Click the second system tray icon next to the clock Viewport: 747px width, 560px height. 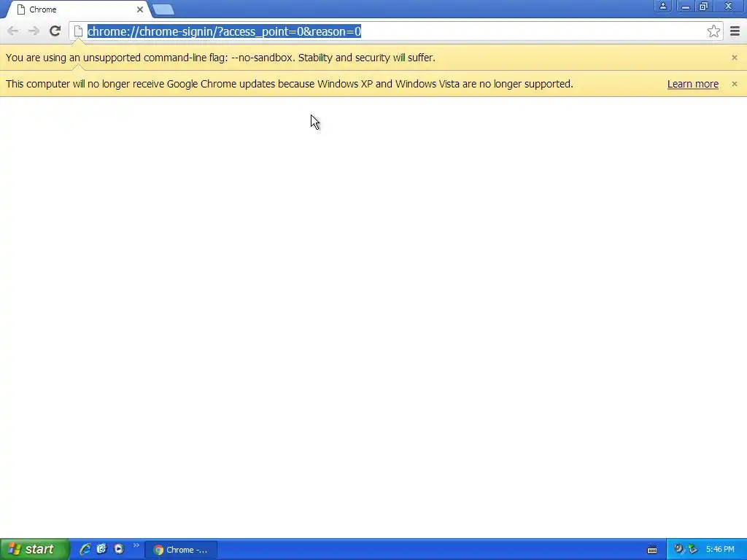[693, 549]
